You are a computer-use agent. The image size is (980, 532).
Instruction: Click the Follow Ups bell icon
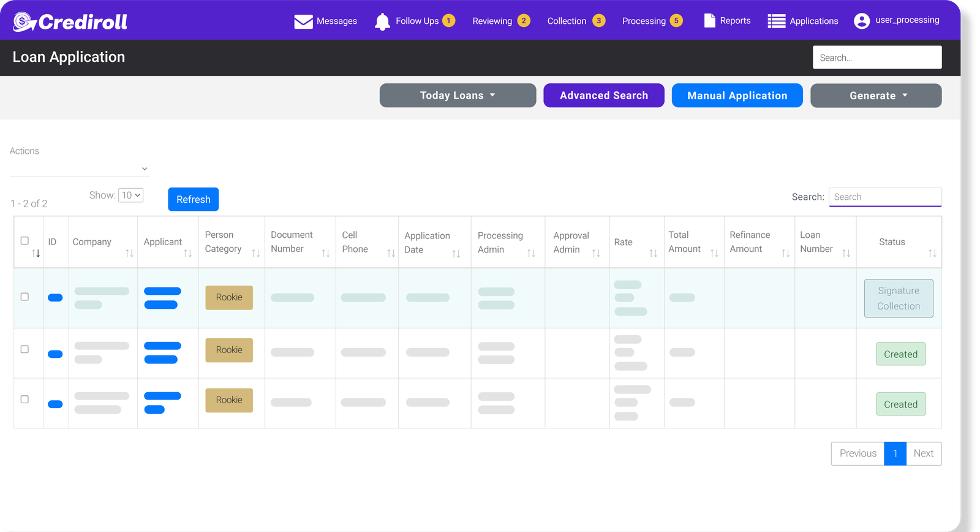pyautogui.click(x=382, y=21)
